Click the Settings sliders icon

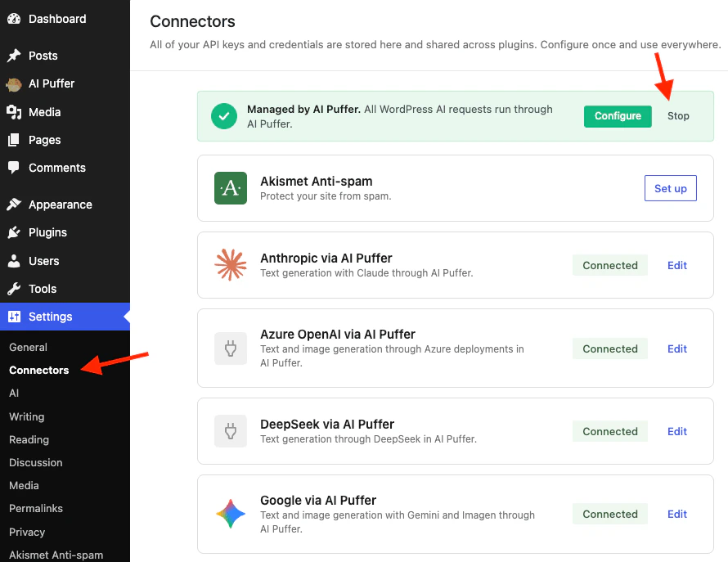tap(14, 317)
